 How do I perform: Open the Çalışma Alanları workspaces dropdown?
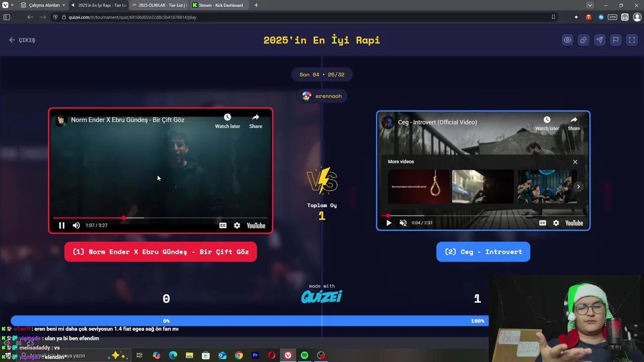43,5
